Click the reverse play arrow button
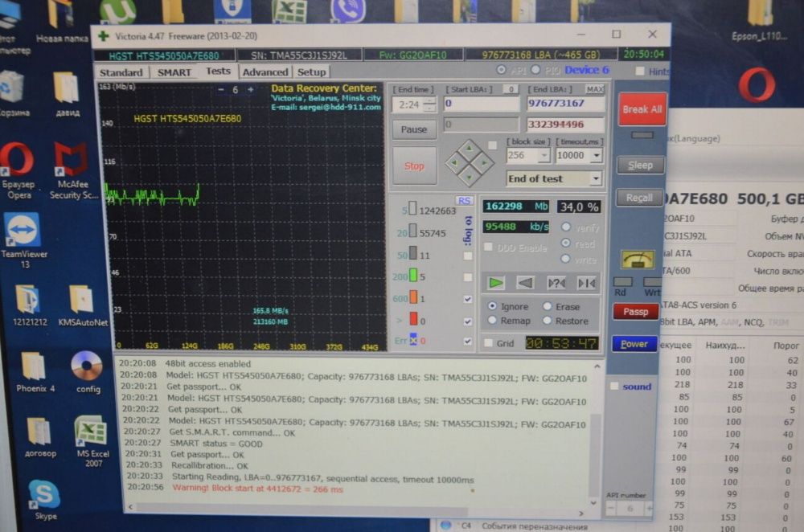 (x=524, y=283)
